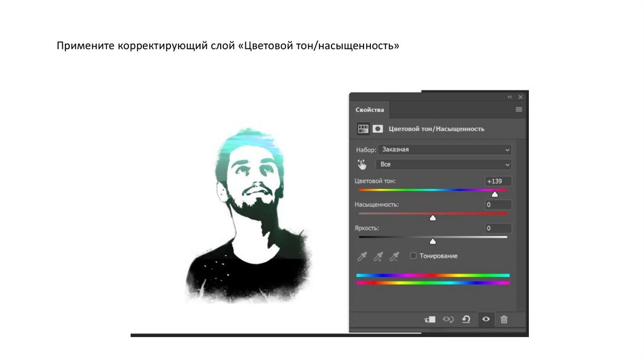Close the Properties panel
This screenshot has height=361, width=644.
pos(520,97)
